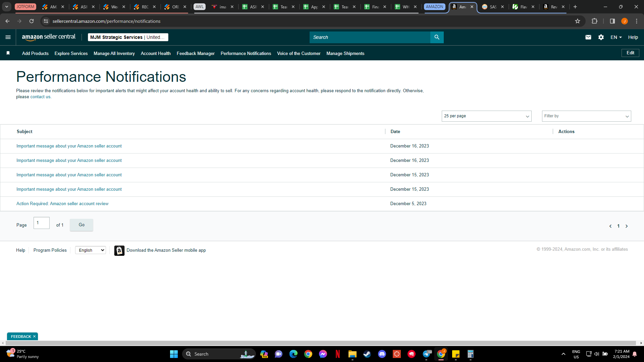Go to previous notifications page arrow
644x362 pixels.
(x=610, y=226)
